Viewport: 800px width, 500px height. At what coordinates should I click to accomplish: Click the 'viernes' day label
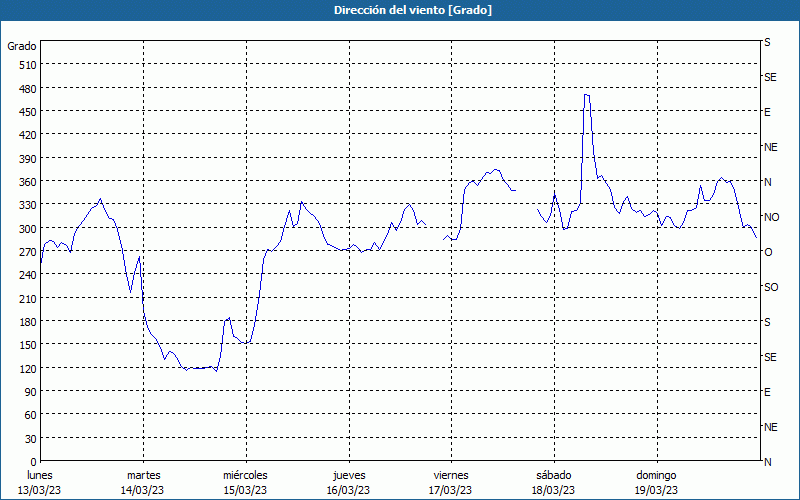pyautogui.click(x=451, y=476)
